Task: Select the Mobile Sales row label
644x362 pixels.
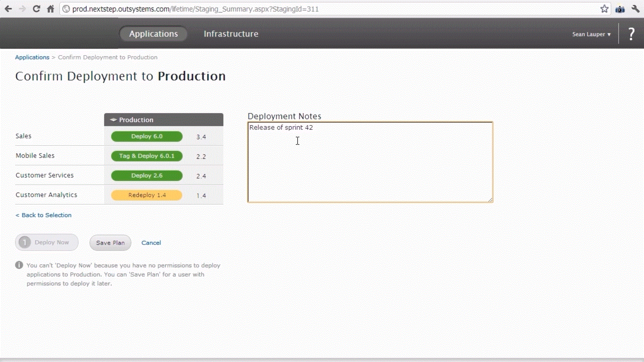Action: [35, 156]
